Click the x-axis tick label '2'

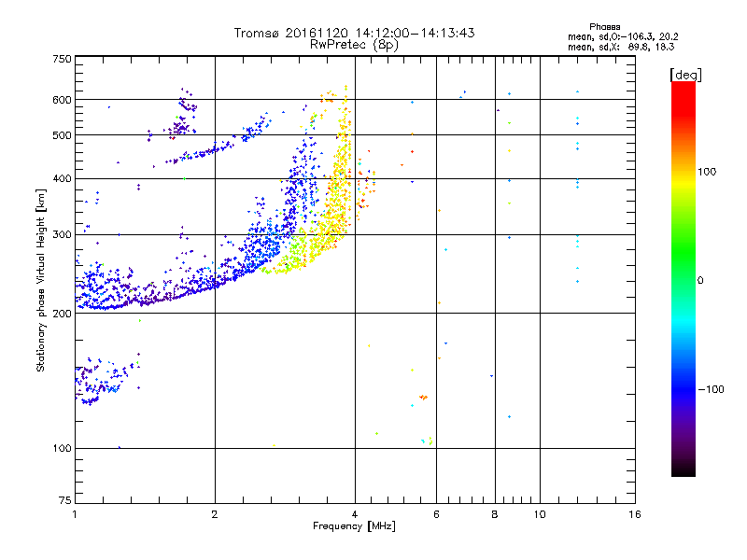[215, 514]
